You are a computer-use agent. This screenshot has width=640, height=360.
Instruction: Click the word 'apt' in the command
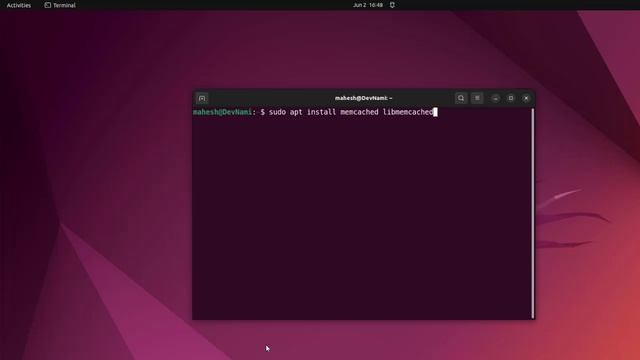pos(296,112)
